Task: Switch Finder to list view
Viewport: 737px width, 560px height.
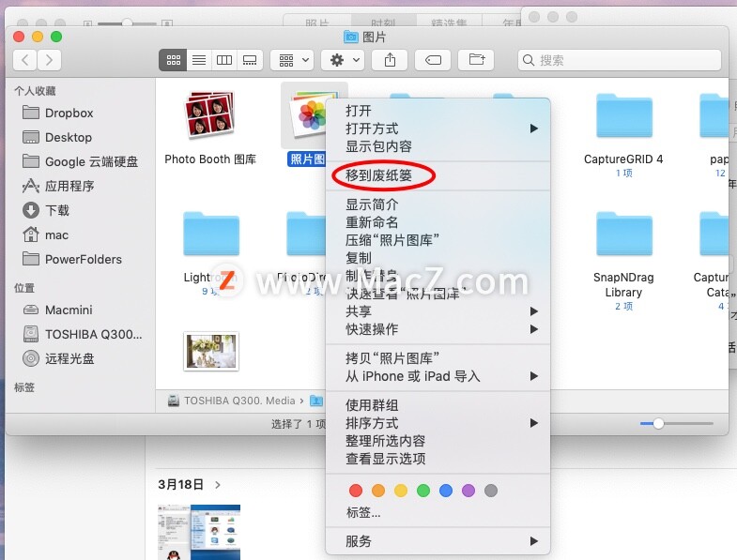Action: [199, 60]
